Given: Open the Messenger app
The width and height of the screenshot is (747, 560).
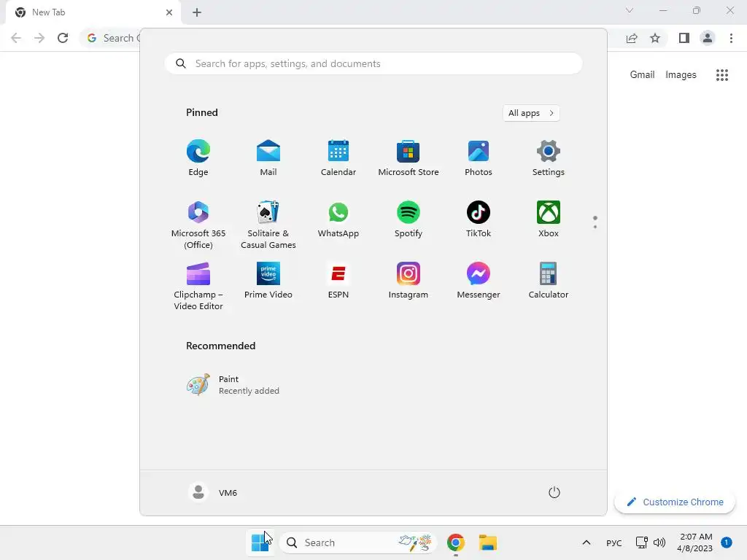Looking at the screenshot, I should 479,281.
